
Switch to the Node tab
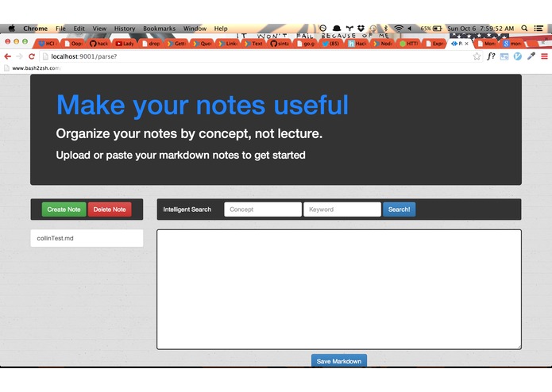point(383,44)
